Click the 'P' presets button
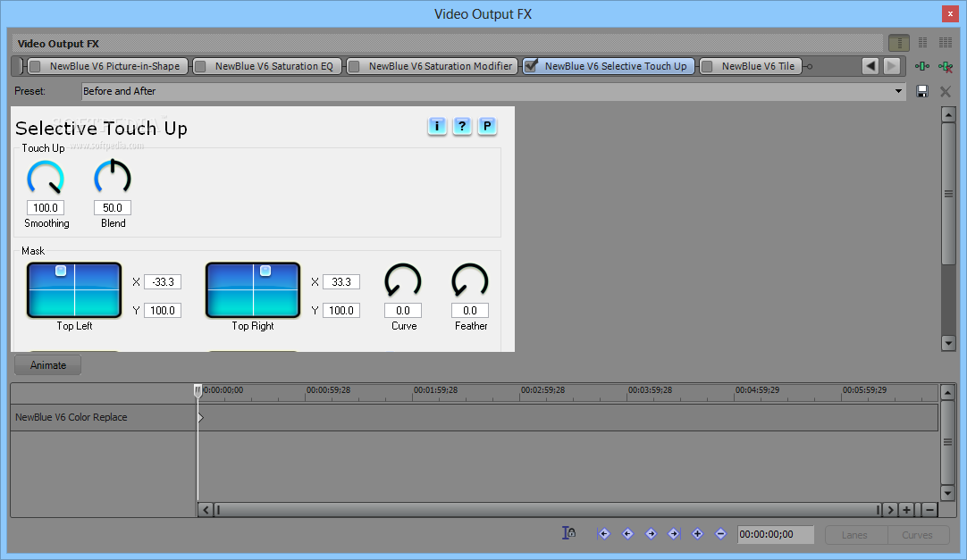Image resolution: width=967 pixels, height=560 pixels. click(487, 126)
